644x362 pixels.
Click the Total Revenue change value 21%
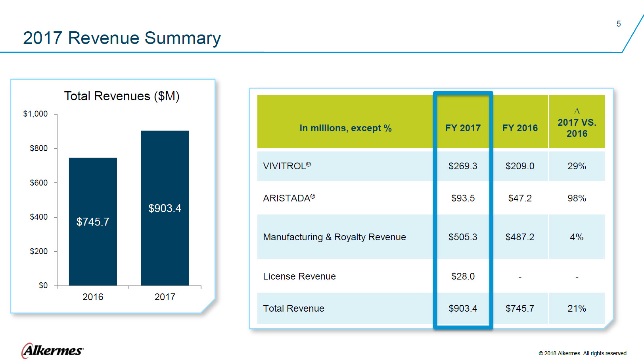[x=577, y=308]
